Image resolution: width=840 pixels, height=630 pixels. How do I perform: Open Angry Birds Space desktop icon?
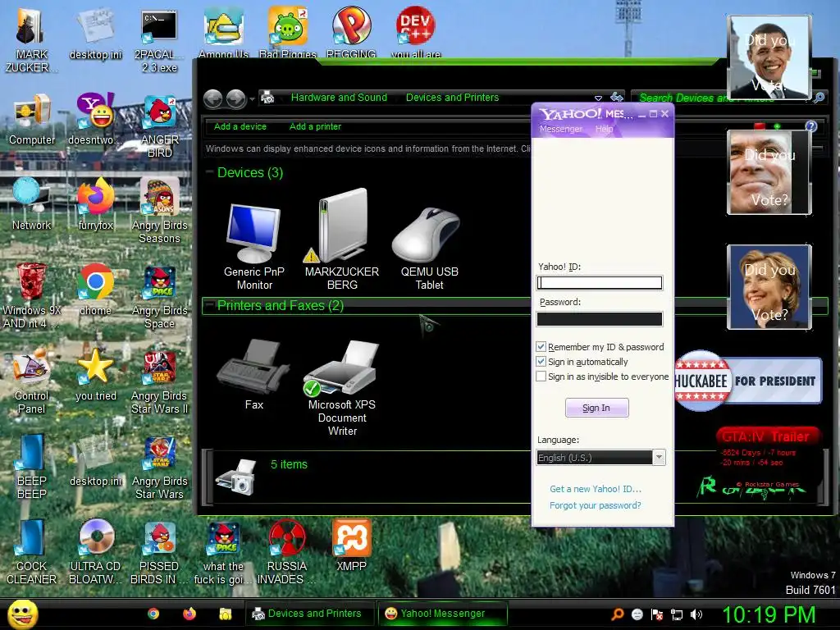[x=159, y=296]
